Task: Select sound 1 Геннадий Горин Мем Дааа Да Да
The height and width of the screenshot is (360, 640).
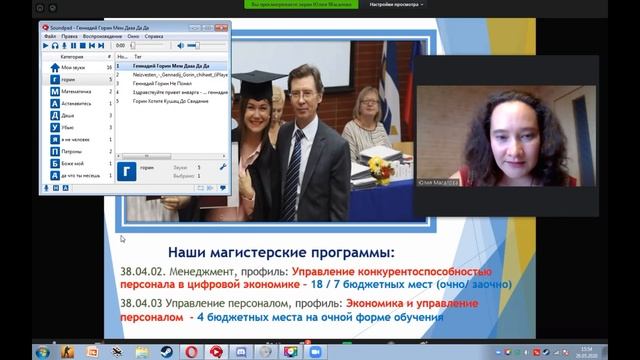Action: (171, 66)
